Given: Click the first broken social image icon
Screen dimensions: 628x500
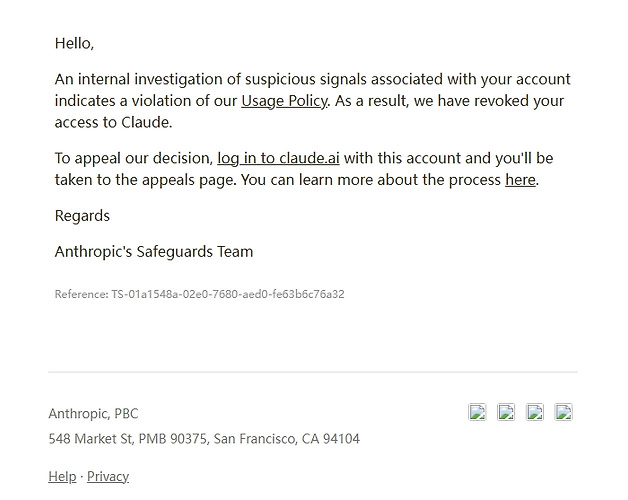Looking at the screenshot, I should point(477,412).
